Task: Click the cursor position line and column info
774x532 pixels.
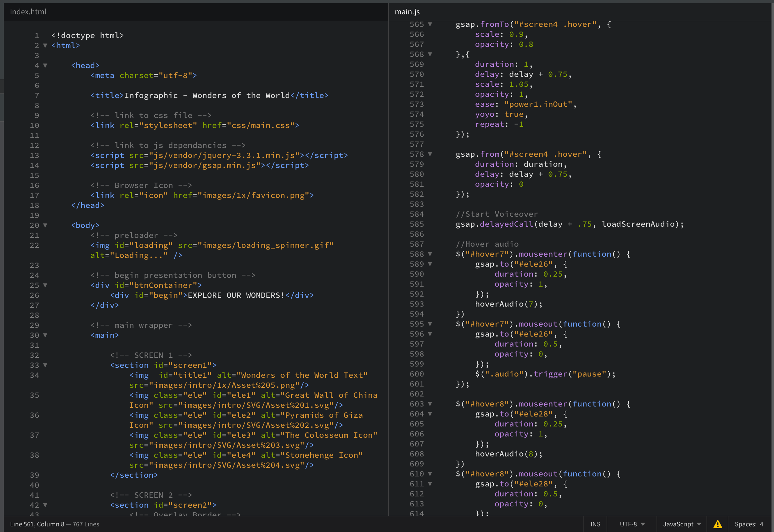Action: 37,524
